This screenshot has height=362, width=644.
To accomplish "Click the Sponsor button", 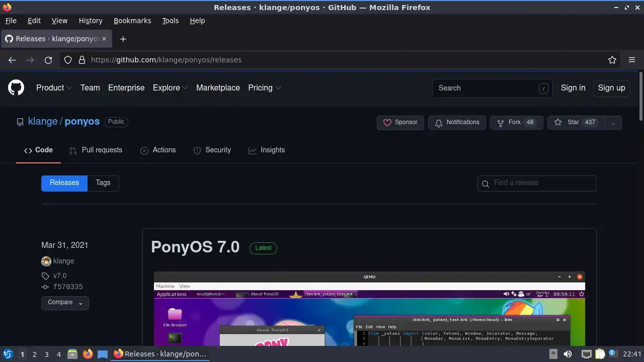I will [x=400, y=123].
